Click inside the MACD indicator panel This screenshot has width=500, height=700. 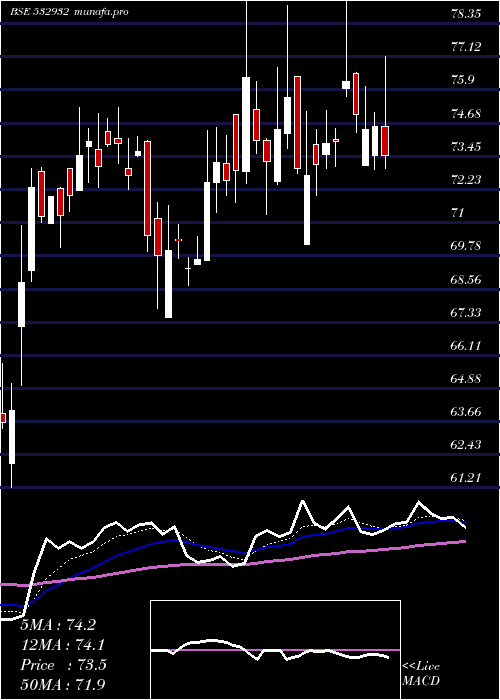275,650
